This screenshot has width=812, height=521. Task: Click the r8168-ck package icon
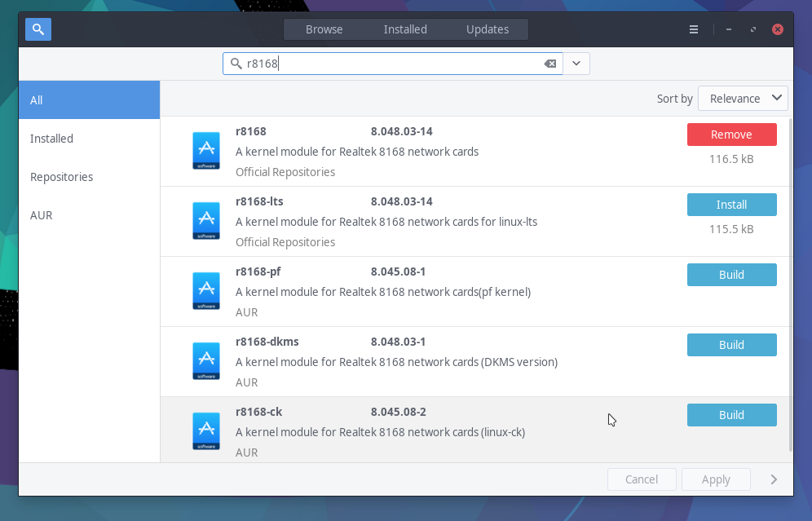[206, 431]
